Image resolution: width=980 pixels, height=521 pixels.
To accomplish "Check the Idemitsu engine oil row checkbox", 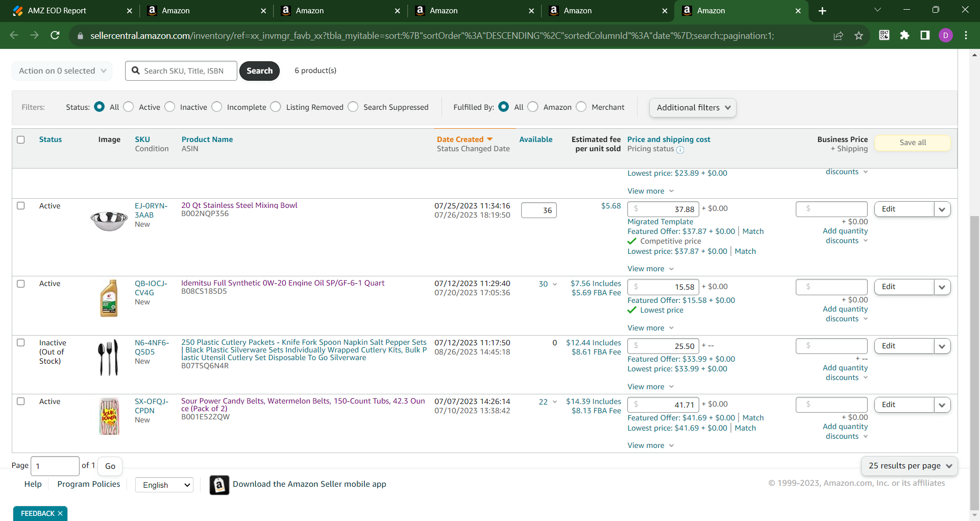I will (x=21, y=283).
